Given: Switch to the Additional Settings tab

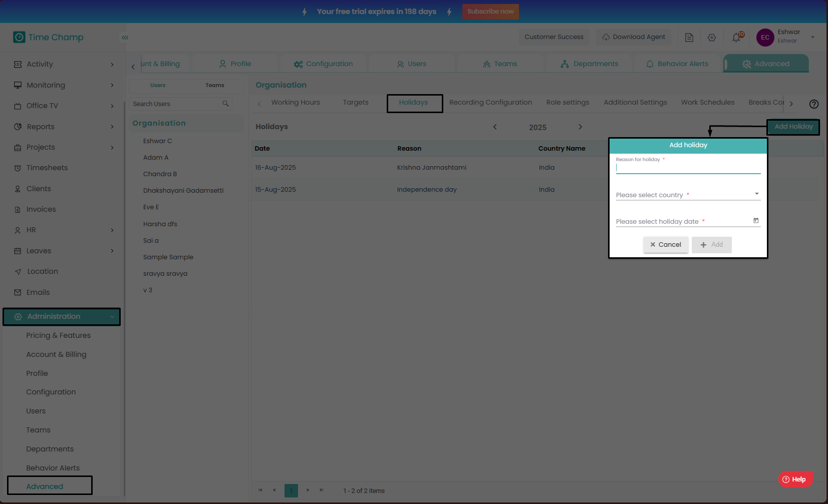Looking at the screenshot, I should 635,103.
